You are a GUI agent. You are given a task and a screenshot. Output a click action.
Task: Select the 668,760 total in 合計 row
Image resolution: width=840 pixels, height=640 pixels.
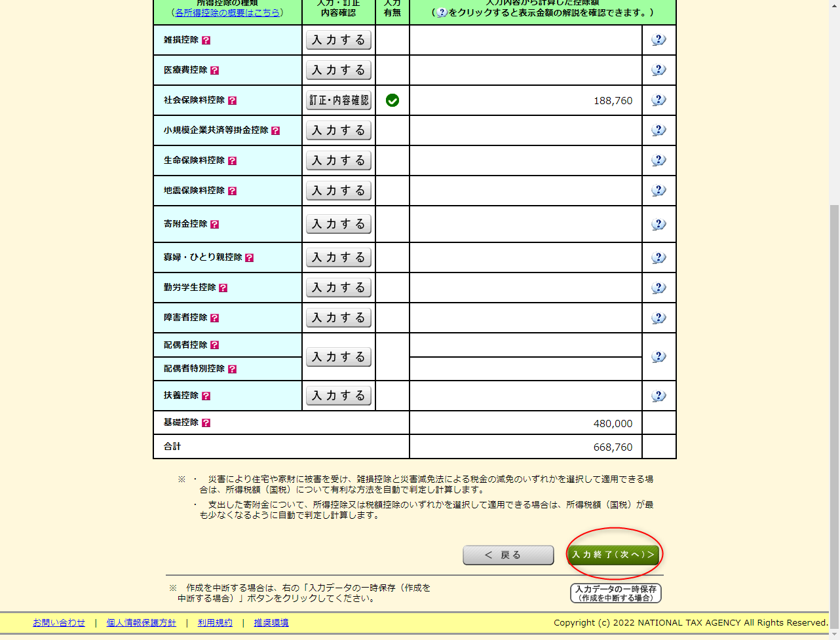click(x=613, y=447)
